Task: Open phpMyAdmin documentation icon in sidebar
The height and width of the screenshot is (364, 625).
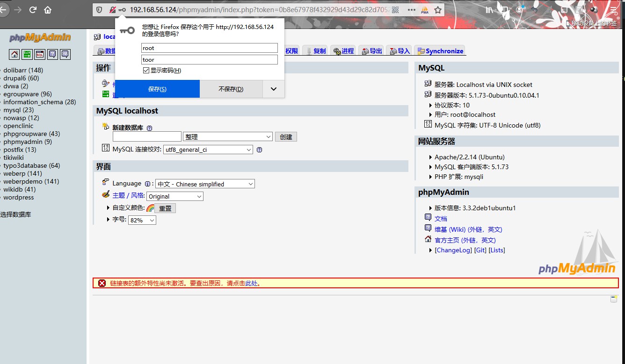Action: tap(52, 54)
